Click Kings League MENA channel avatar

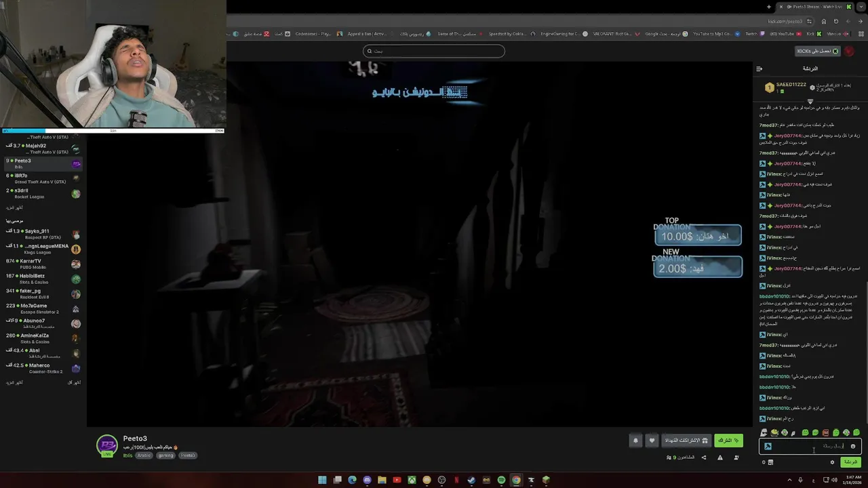tap(76, 249)
